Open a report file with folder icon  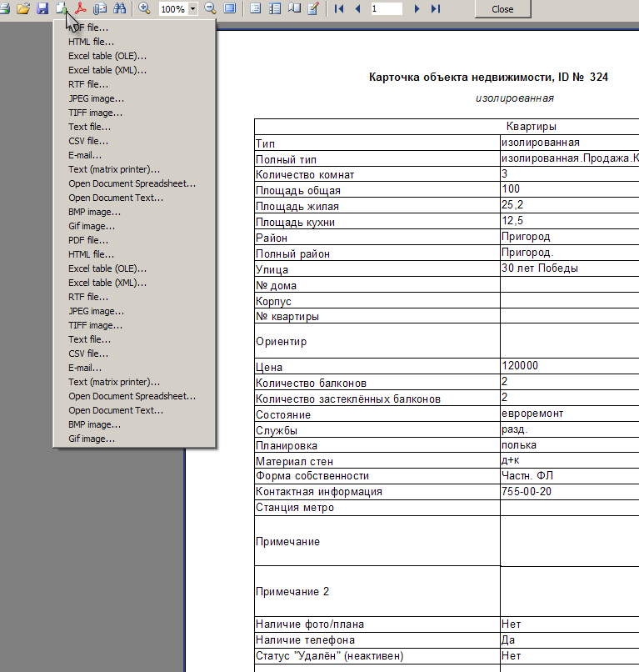[23, 8]
